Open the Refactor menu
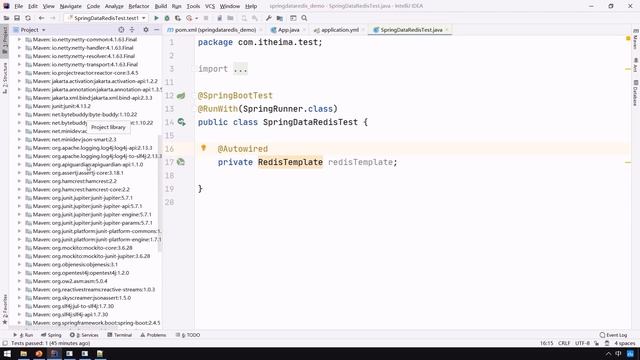The width and height of the screenshot is (640, 360). 139,6
